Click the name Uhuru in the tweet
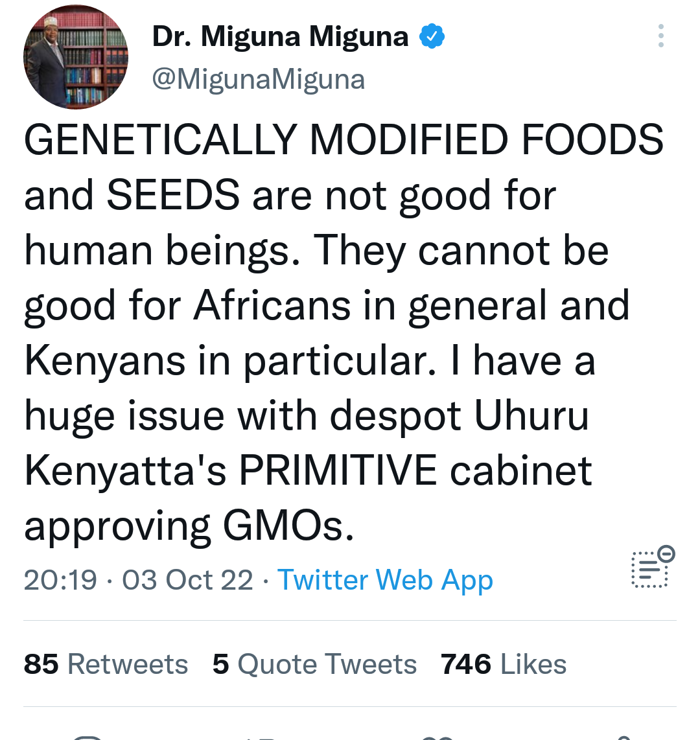700x740 pixels. 531,415
